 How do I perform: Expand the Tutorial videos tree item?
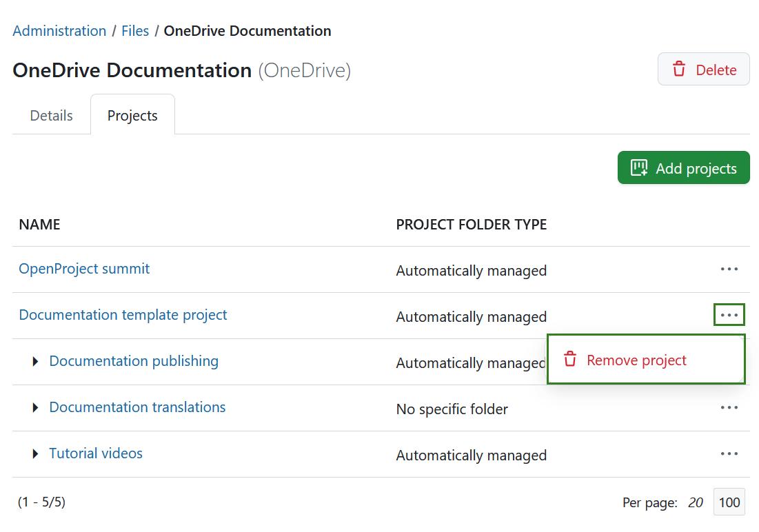35,453
